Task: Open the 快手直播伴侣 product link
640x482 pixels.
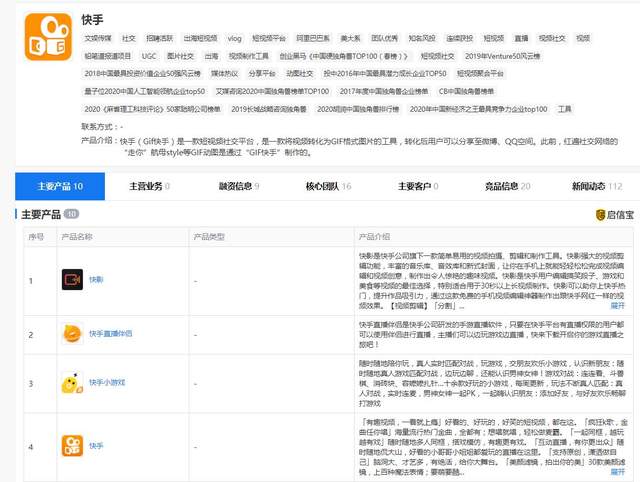Action: [111, 334]
